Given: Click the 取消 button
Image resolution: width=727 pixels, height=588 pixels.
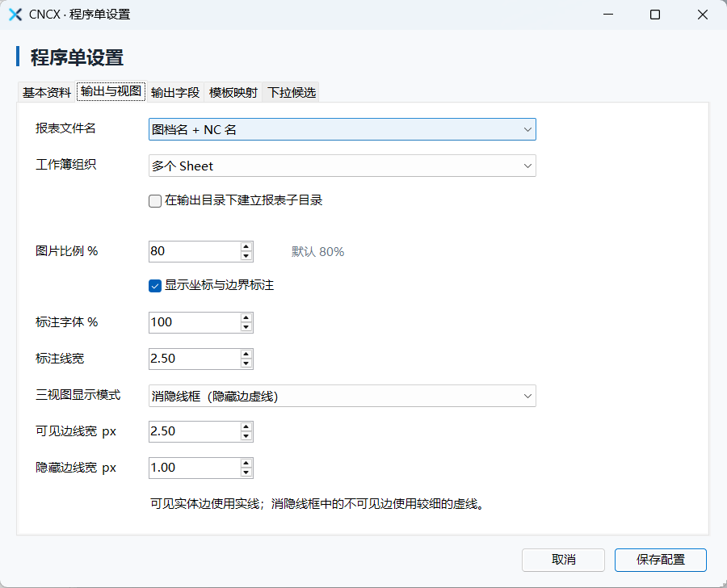Looking at the screenshot, I should [x=563, y=561].
